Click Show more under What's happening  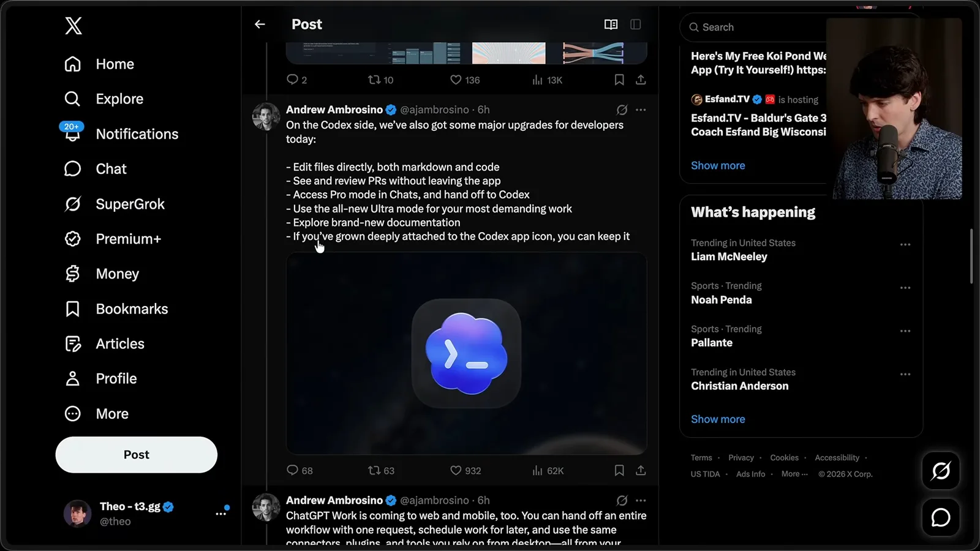coord(718,419)
